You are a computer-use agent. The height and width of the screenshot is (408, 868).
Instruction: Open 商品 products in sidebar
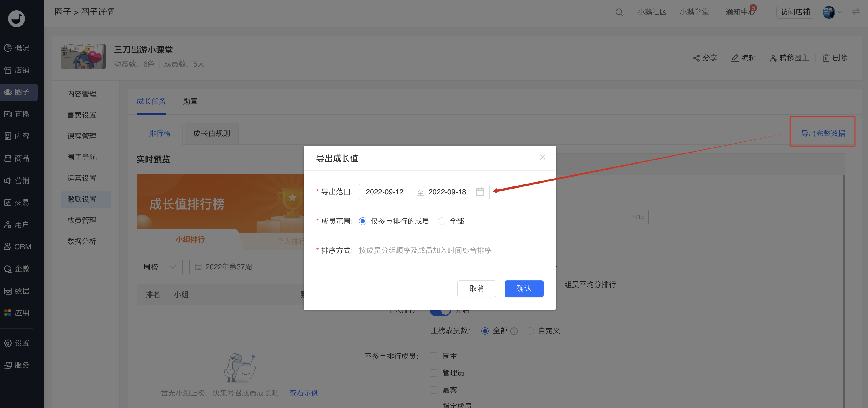click(17, 158)
